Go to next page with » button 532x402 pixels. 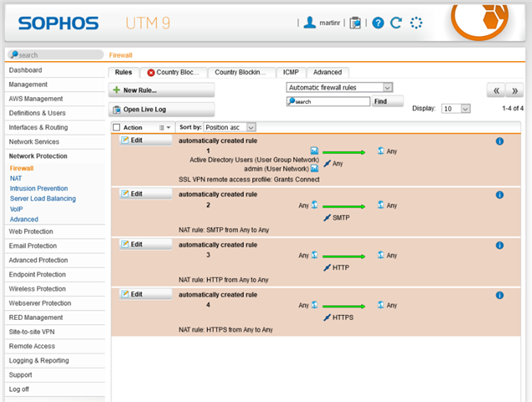click(x=514, y=90)
